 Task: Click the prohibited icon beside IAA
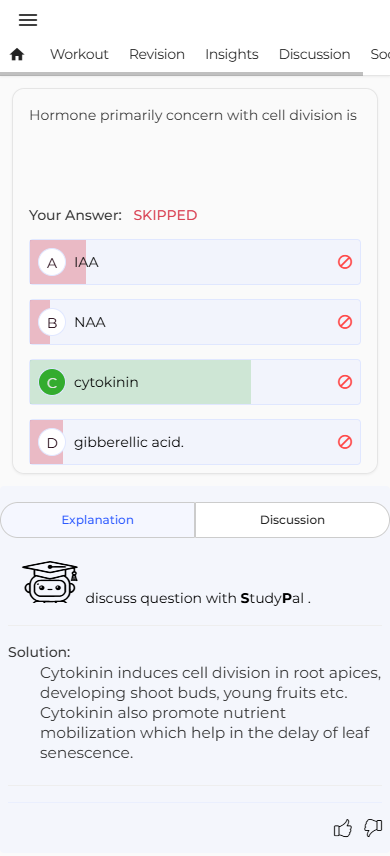pyautogui.click(x=345, y=262)
